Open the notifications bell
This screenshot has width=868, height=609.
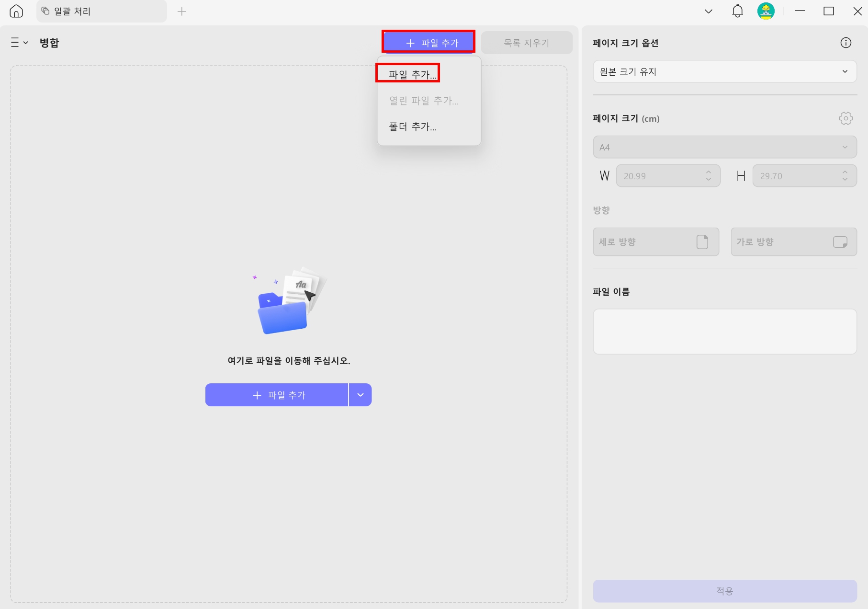(x=737, y=11)
